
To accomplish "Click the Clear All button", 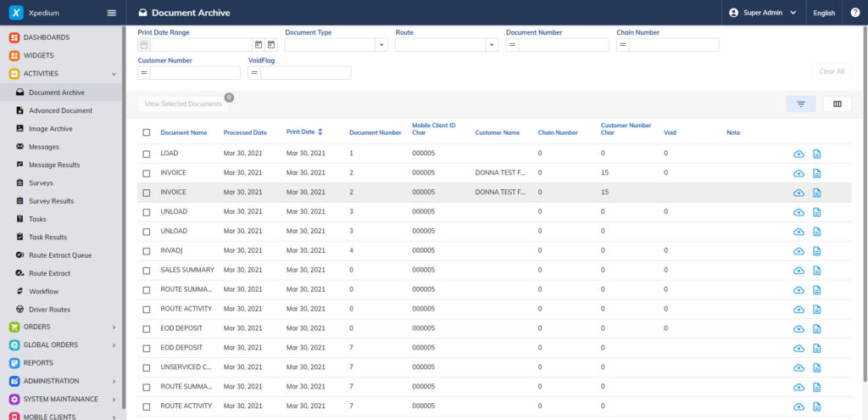I will pyautogui.click(x=831, y=71).
